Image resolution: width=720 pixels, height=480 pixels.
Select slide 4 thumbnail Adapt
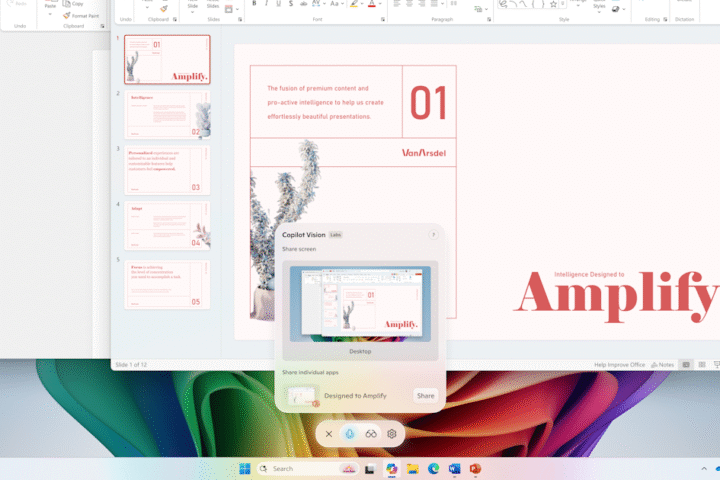point(167,226)
